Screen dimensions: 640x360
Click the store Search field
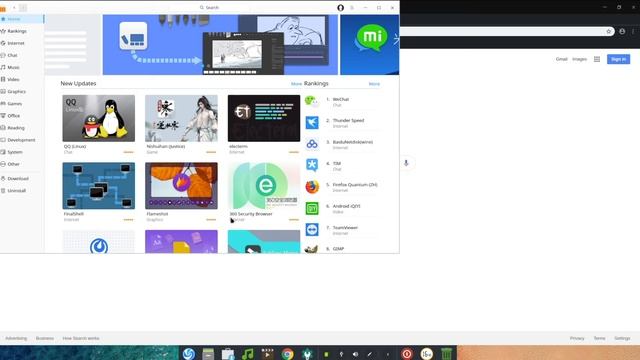209,8
